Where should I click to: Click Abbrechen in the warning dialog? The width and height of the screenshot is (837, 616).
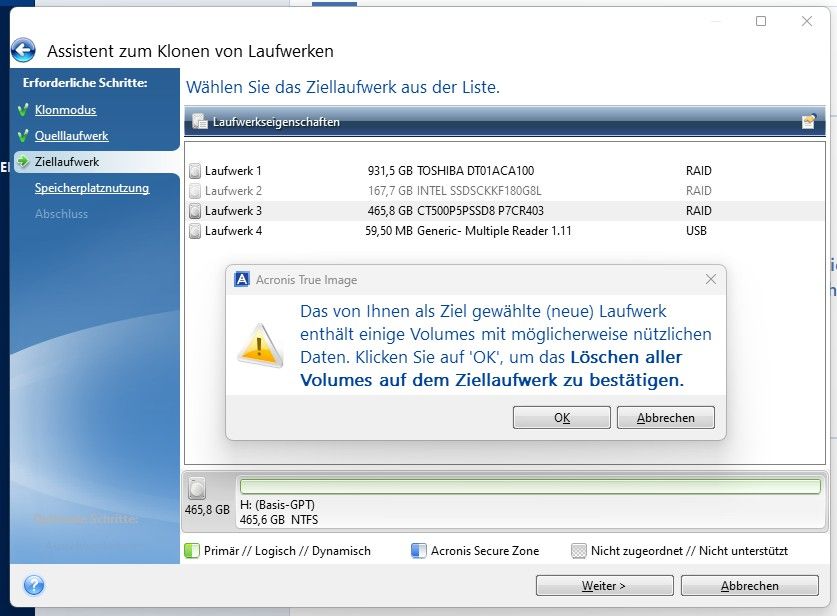coord(665,417)
